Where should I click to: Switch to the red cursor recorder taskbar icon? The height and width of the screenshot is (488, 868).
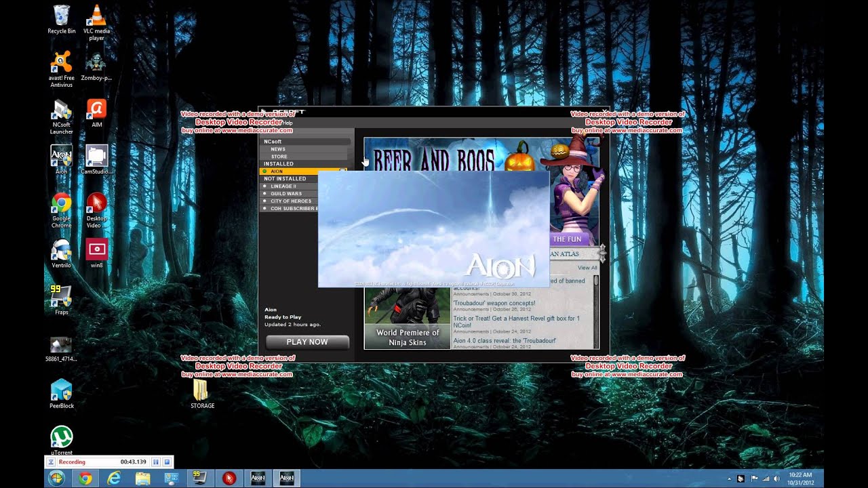pos(229,479)
